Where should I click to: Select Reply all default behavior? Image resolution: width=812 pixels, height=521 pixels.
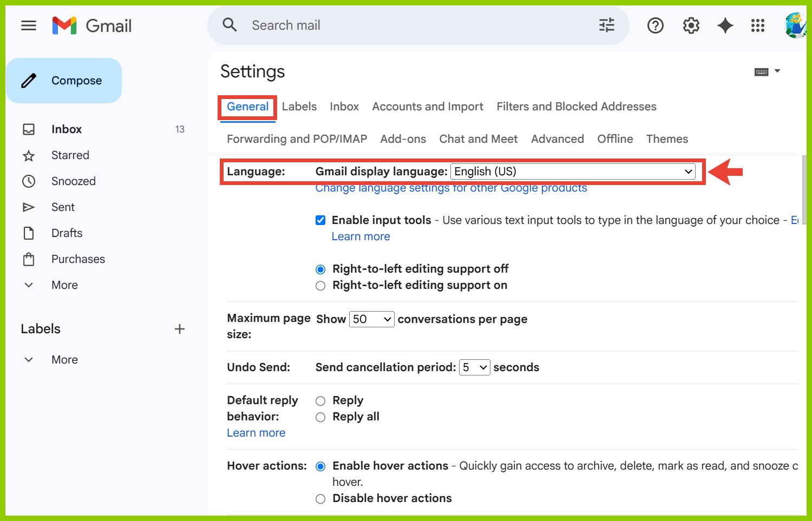tap(320, 417)
